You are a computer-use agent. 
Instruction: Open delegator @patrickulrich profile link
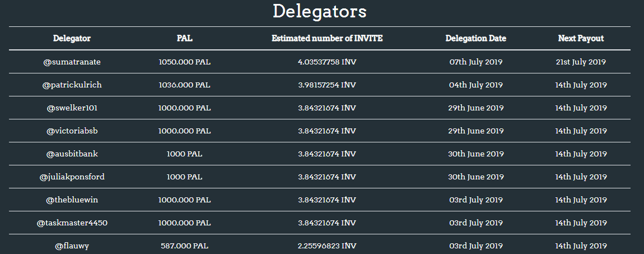point(72,85)
